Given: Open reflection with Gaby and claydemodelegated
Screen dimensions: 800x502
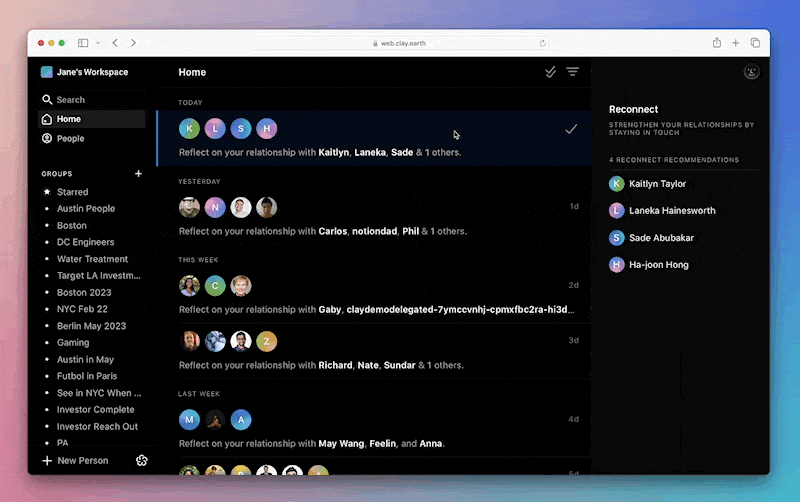Looking at the screenshot, I should click(x=375, y=295).
